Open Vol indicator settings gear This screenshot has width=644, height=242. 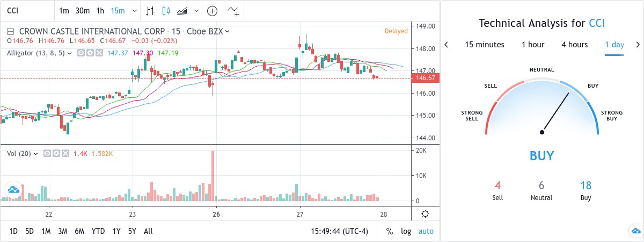(x=56, y=154)
